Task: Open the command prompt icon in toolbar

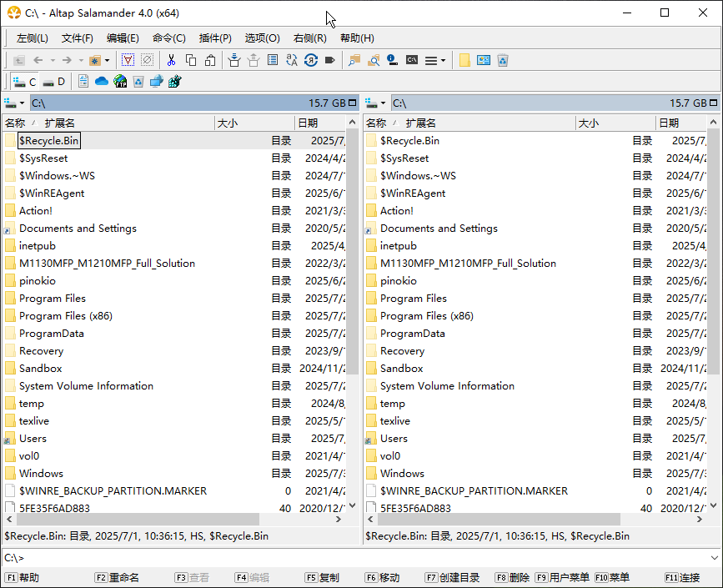Action: pos(411,60)
